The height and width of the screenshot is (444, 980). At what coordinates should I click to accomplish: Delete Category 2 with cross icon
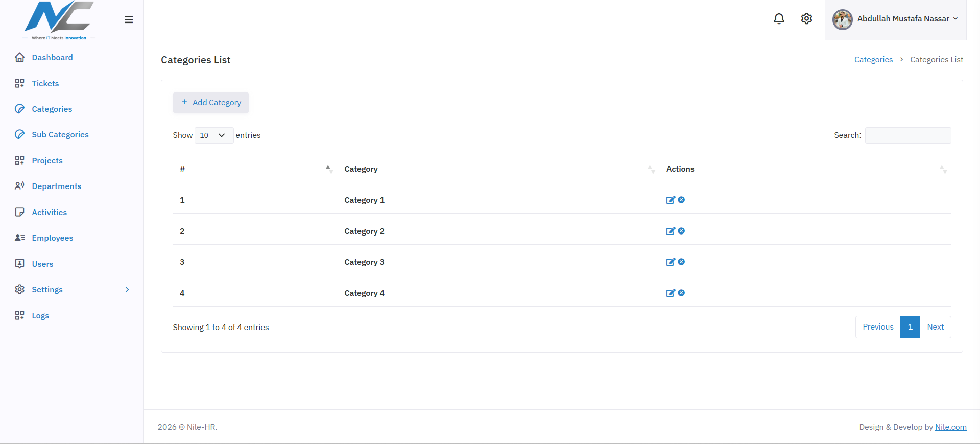click(681, 231)
